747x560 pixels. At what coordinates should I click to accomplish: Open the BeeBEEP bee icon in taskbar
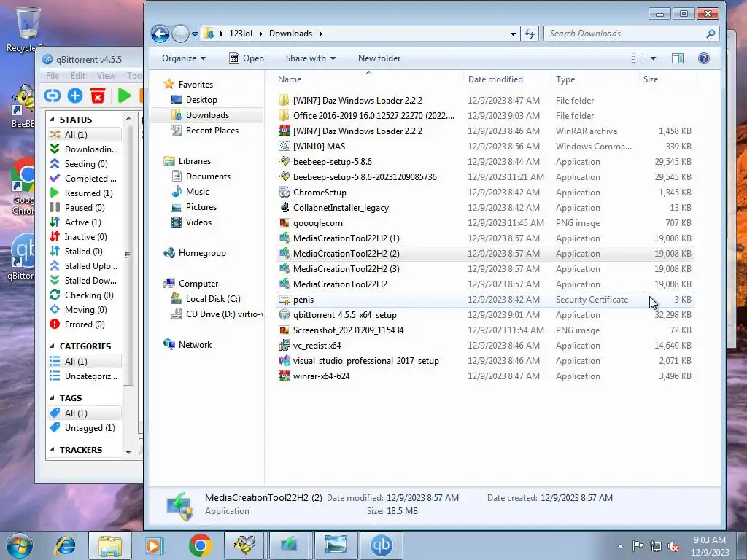pos(244,545)
